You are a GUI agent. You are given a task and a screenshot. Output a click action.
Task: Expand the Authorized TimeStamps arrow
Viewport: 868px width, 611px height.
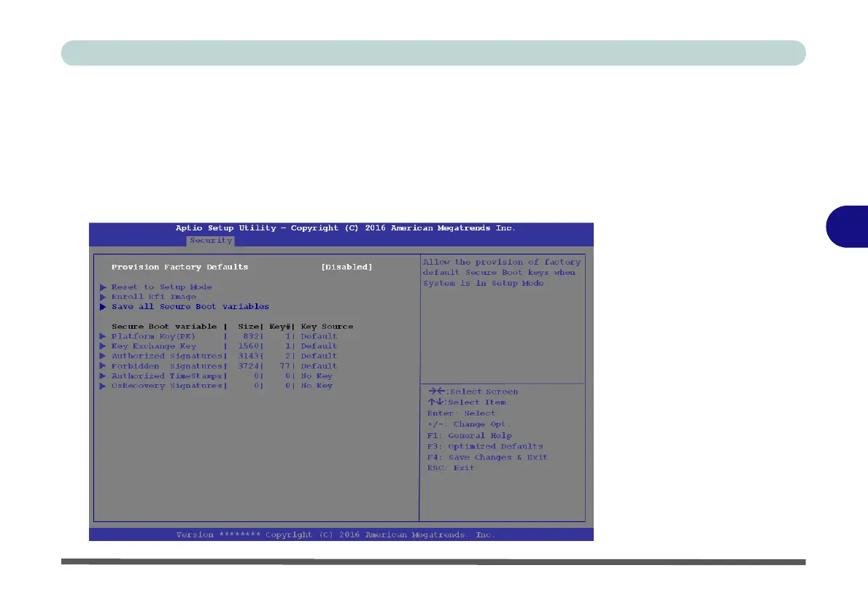(x=103, y=376)
